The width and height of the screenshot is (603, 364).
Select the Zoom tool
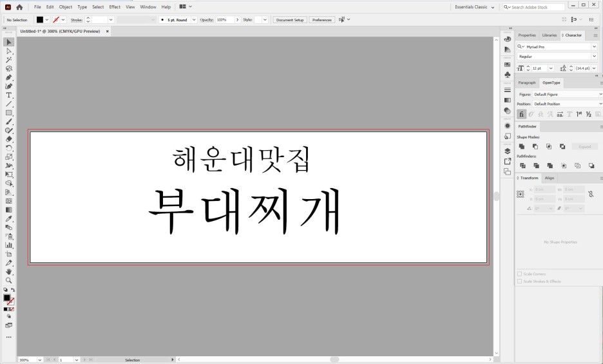(x=9, y=280)
